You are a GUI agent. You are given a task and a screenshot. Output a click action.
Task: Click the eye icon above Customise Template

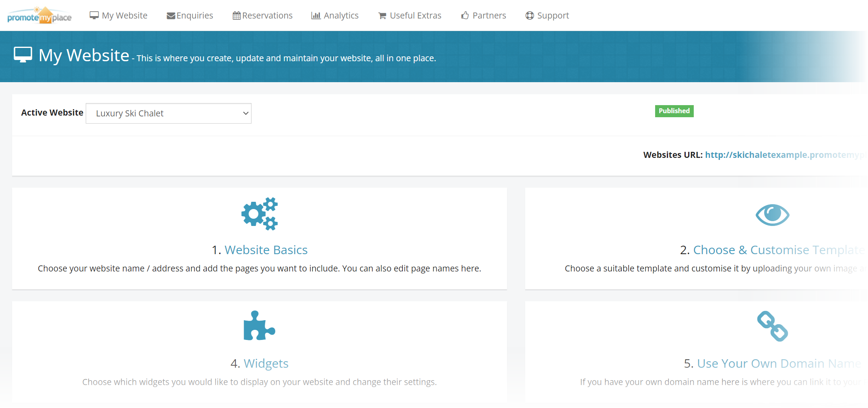pyautogui.click(x=772, y=215)
